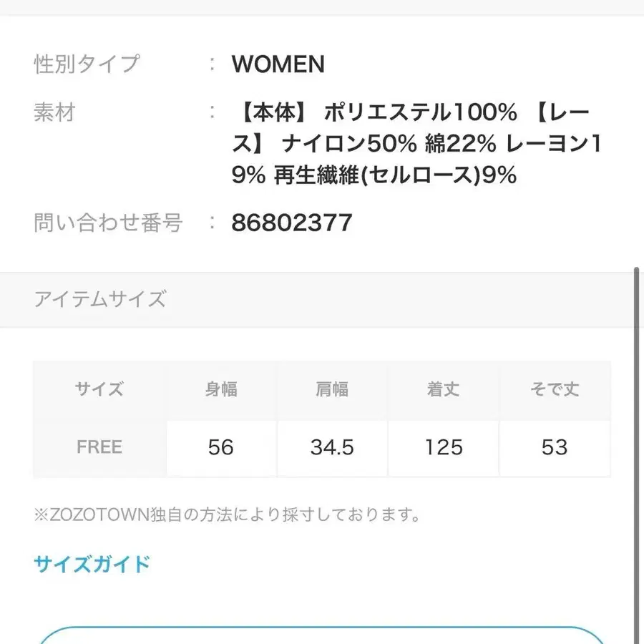Select the 問い合わせ番号 label
The height and width of the screenshot is (644, 644).
tap(107, 223)
